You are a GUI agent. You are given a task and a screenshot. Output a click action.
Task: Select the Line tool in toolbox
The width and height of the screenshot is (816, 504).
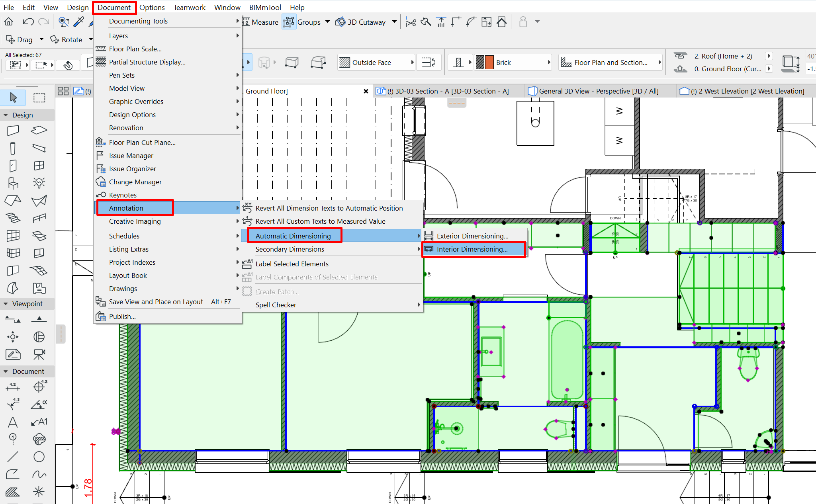click(x=13, y=457)
